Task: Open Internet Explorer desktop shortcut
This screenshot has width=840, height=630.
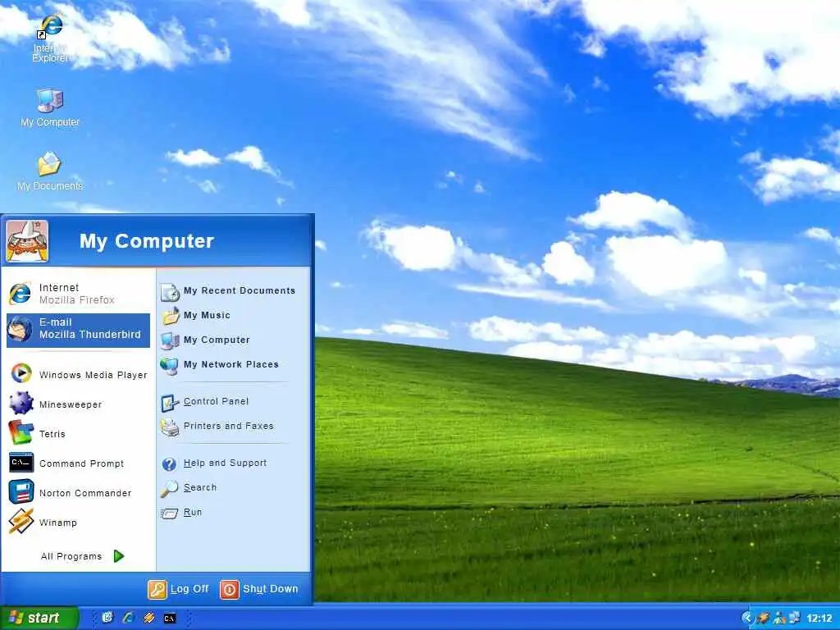Action: tap(50, 39)
